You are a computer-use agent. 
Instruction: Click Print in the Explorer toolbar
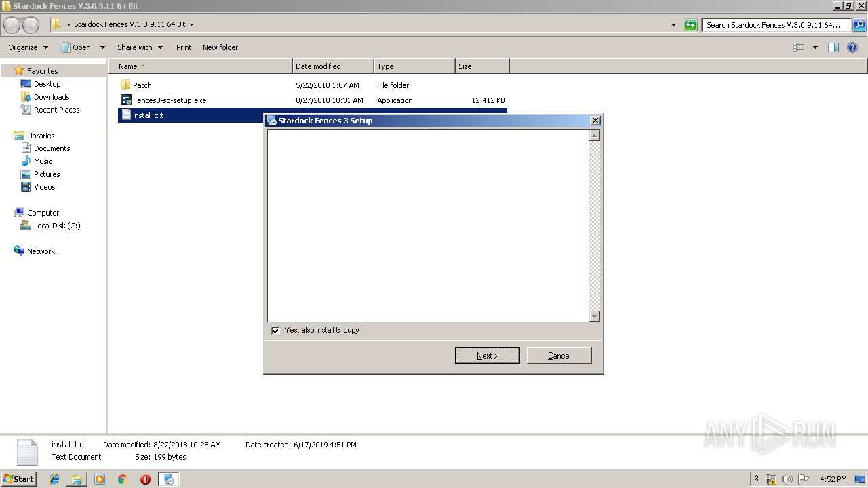click(184, 47)
